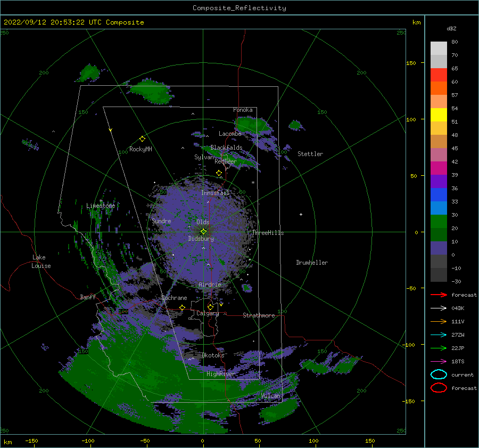Click the radar center marker near Olds
This screenshot has width=479, height=448.
pyautogui.click(x=203, y=232)
